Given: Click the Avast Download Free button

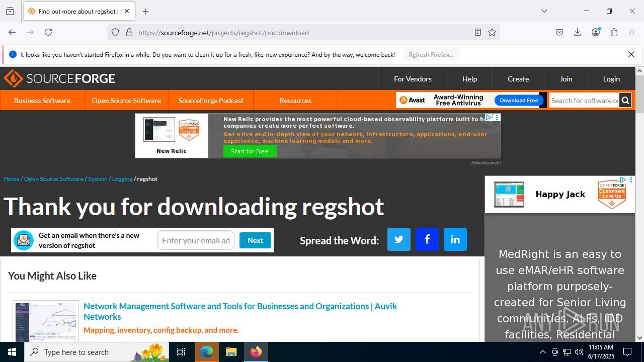Looking at the screenshot, I should (519, 100).
